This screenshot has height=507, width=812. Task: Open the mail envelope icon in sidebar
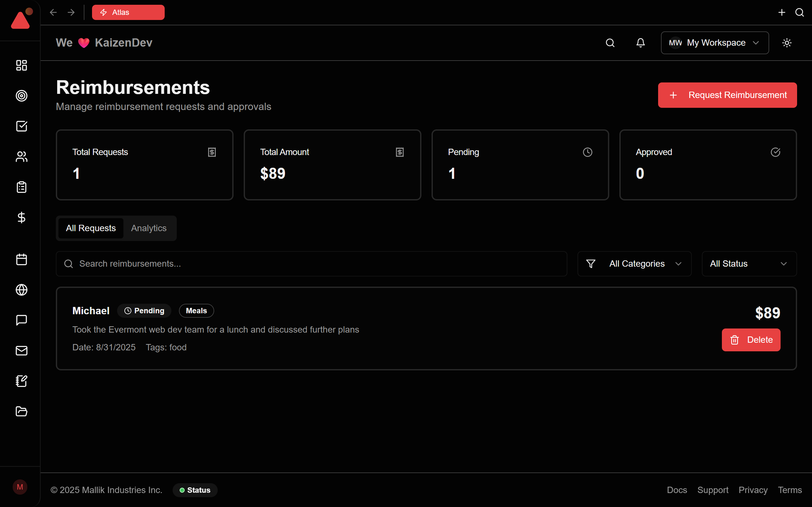coord(22,351)
